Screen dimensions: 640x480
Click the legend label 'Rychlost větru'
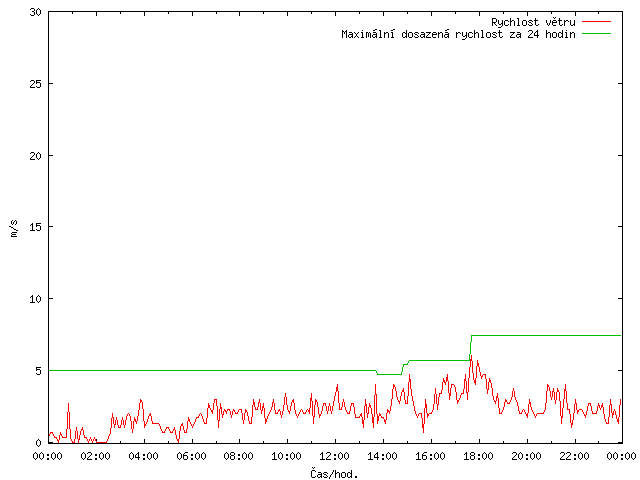[533, 22]
